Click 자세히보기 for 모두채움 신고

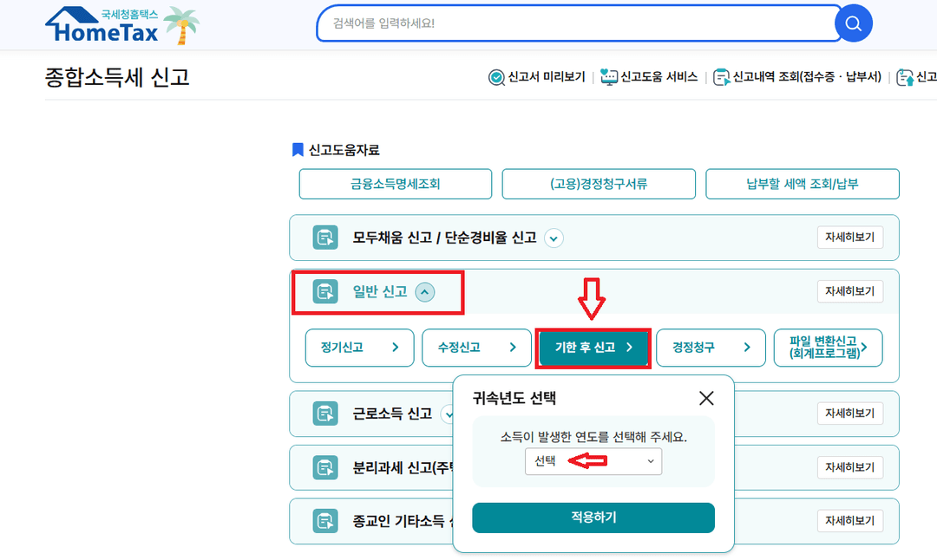point(849,238)
